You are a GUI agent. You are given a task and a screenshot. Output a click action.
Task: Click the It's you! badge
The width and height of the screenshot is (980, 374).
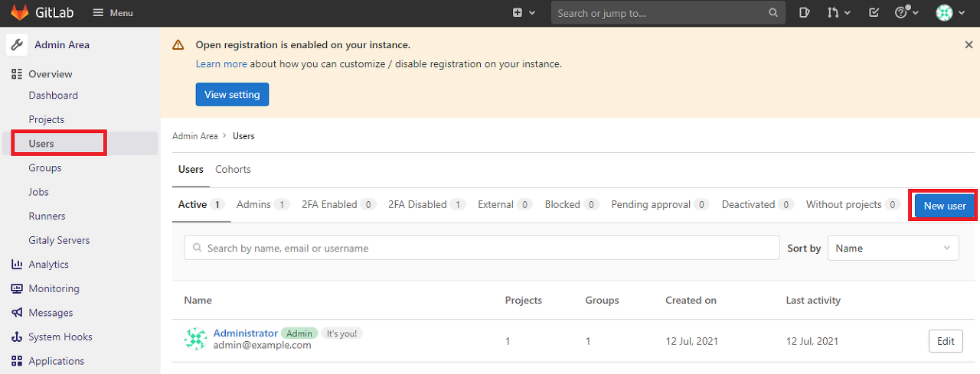[x=341, y=333]
